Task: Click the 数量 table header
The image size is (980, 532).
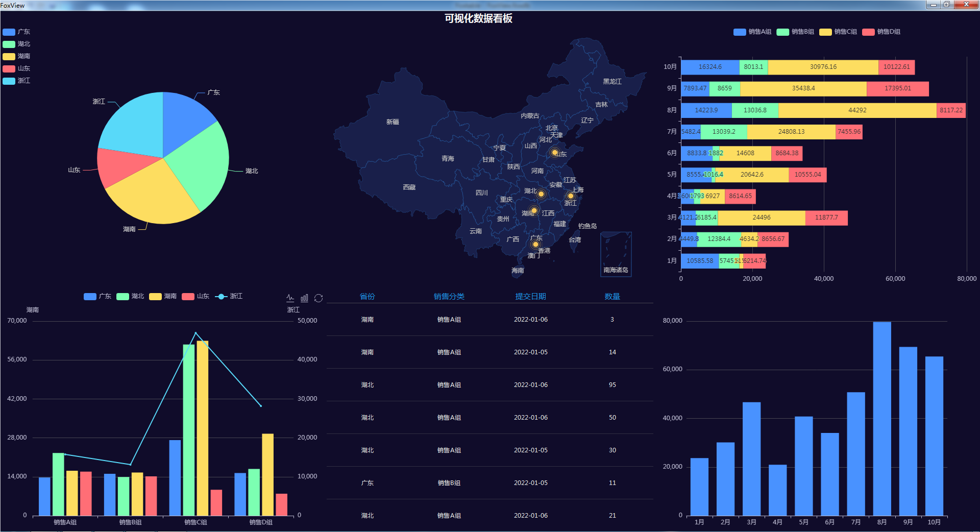Action: point(612,296)
